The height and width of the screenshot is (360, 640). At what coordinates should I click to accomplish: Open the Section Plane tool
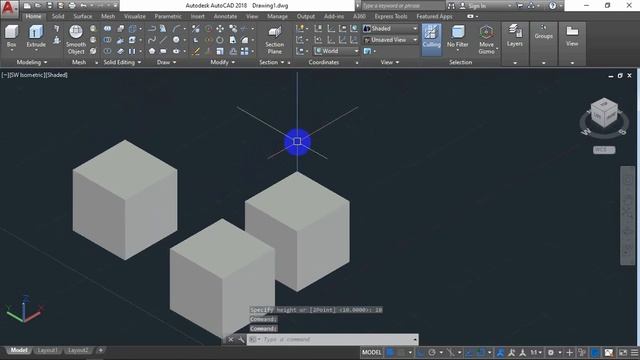[x=274, y=40]
